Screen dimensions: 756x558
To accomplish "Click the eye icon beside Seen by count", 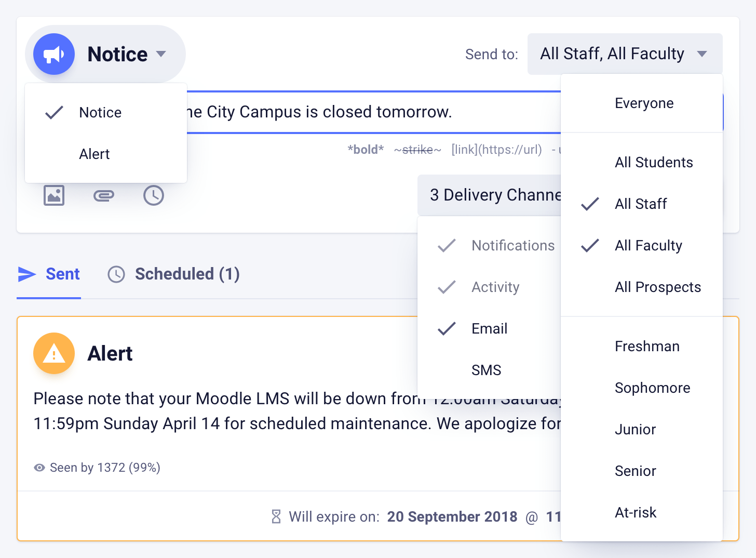I will 39,468.
